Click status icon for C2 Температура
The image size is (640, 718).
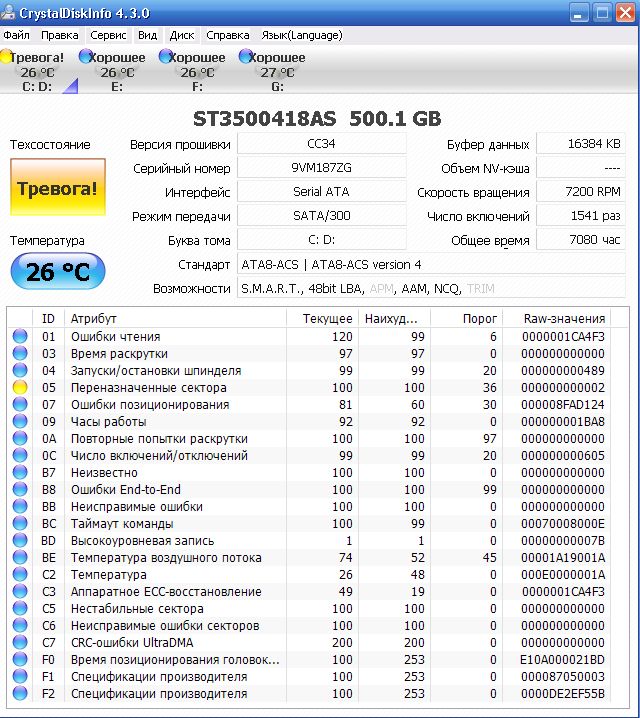[20, 574]
